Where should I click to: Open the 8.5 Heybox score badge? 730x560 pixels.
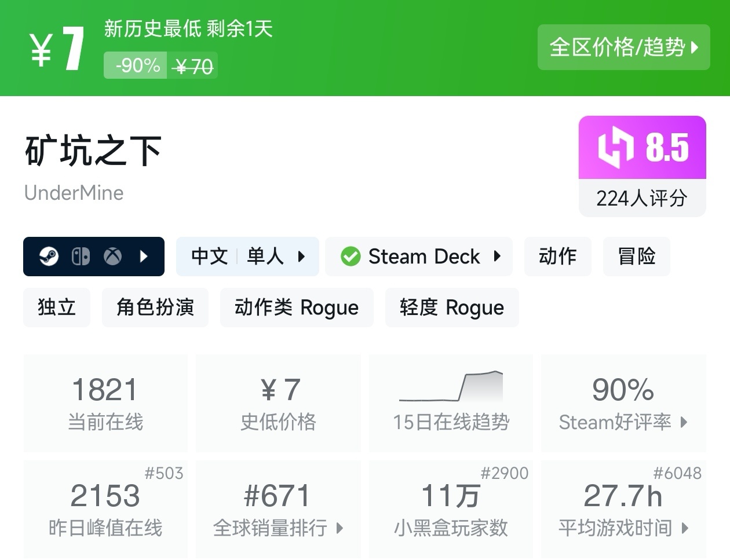click(643, 147)
